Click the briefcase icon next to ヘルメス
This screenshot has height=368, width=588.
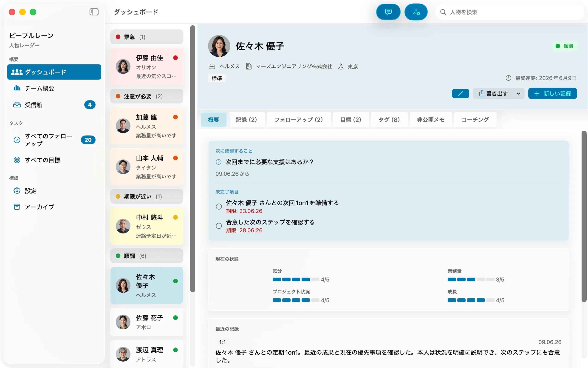212,66
